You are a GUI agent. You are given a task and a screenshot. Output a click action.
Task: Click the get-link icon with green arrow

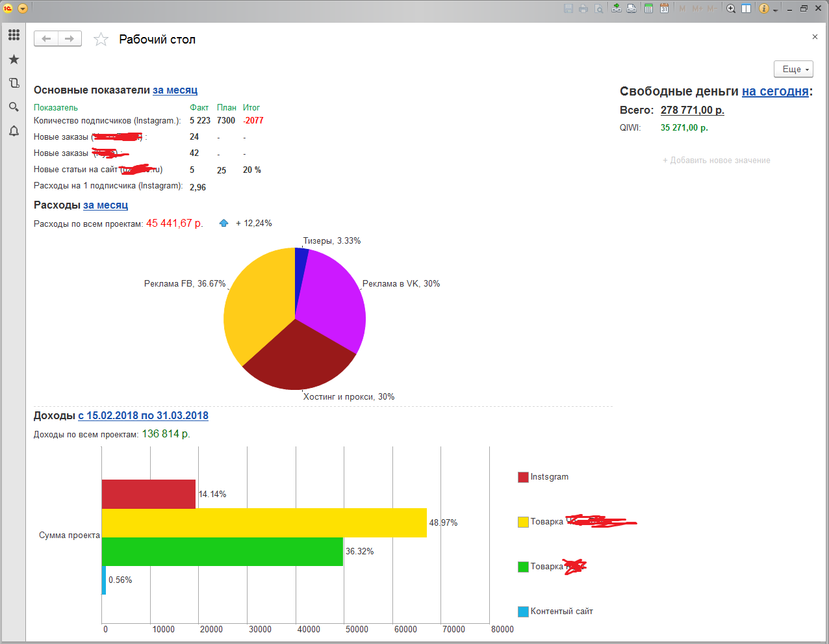tap(616, 8)
